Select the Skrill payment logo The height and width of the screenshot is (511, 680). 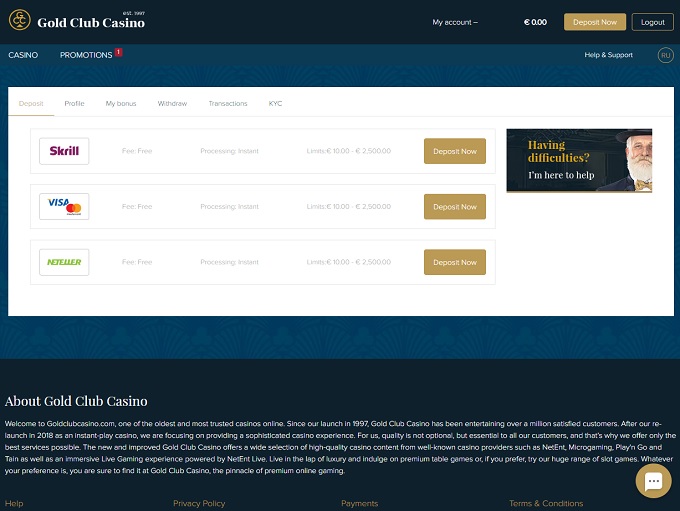tap(64, 151)
